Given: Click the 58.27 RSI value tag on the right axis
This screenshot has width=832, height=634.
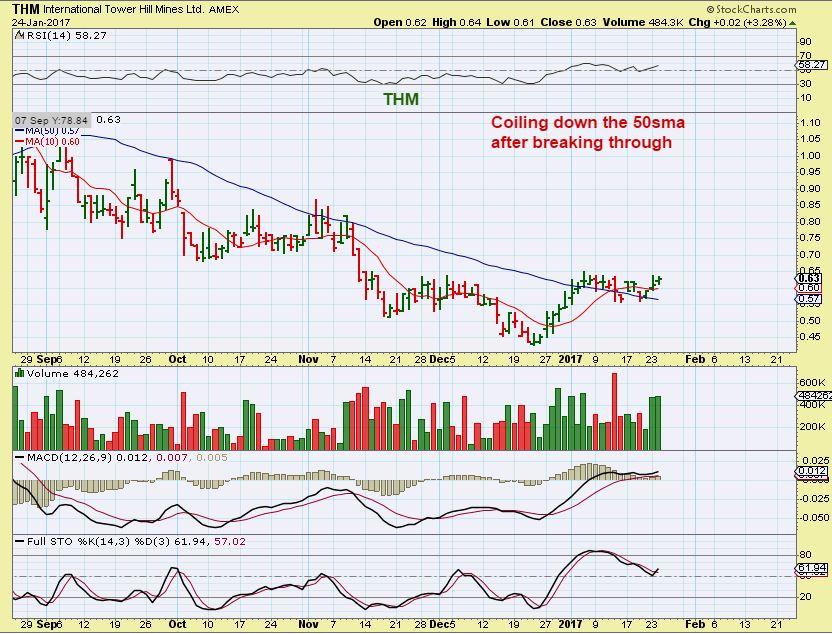Looking at the screenshot, I should (x=813, y=65).
